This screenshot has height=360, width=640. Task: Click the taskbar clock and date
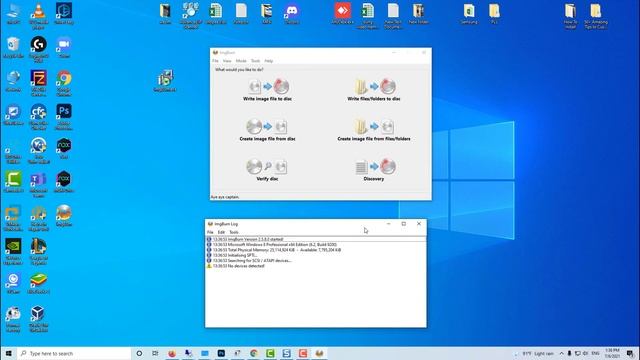coord(612,353)
